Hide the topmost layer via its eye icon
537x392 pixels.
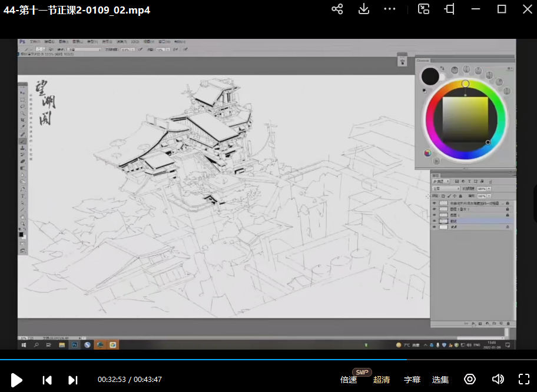435,202
